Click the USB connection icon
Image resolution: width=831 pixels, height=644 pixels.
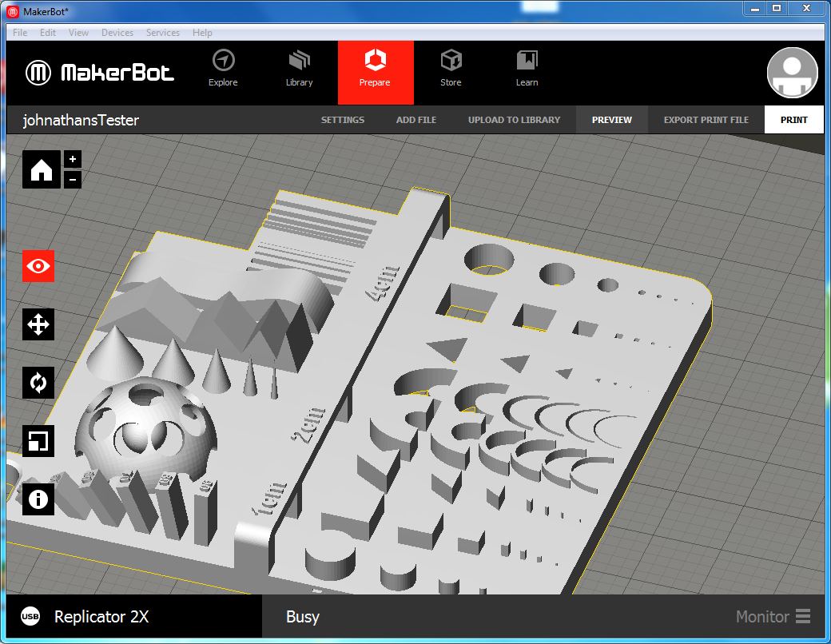pyautogui.click(x=30, y=617)
